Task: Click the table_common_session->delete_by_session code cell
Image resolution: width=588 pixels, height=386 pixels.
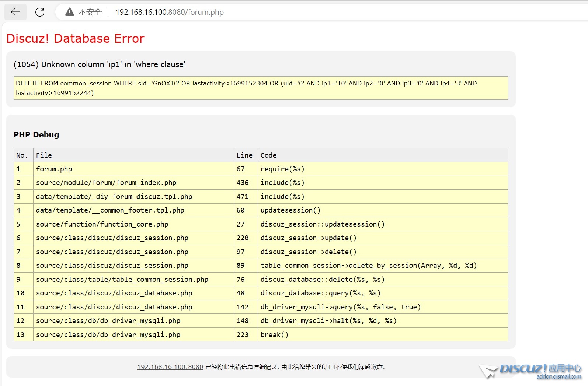Action: tap(368, 266)
